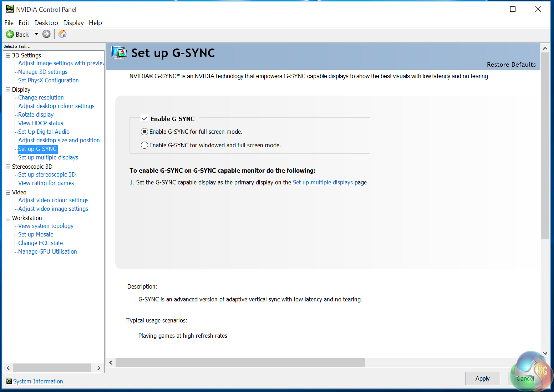554x392 pixels.
Task: Open View HDCP status
Action: tap(41, 123)
